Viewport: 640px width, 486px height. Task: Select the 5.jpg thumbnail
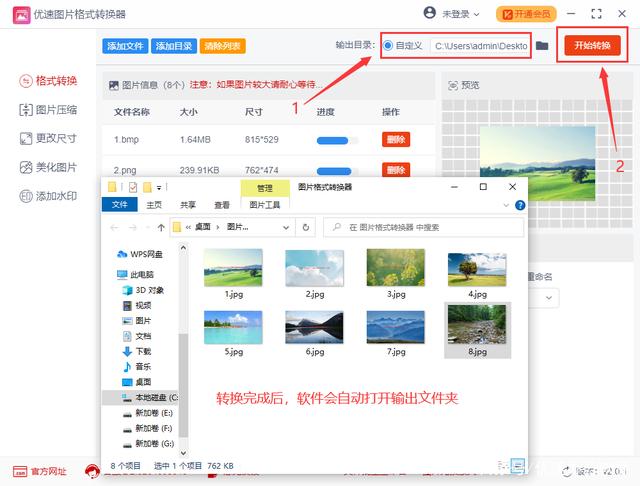pos(233,333)
